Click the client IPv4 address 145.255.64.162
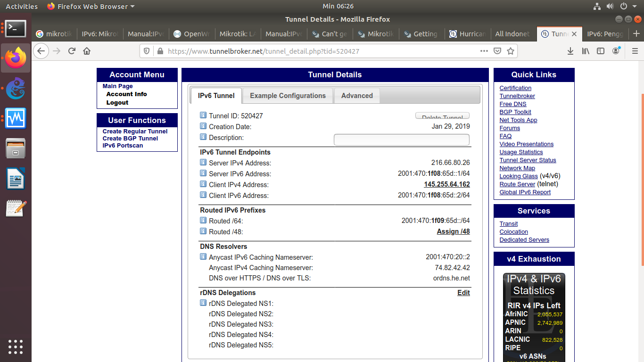This screenshot has height=362, width=644. (x=447, y=184)
